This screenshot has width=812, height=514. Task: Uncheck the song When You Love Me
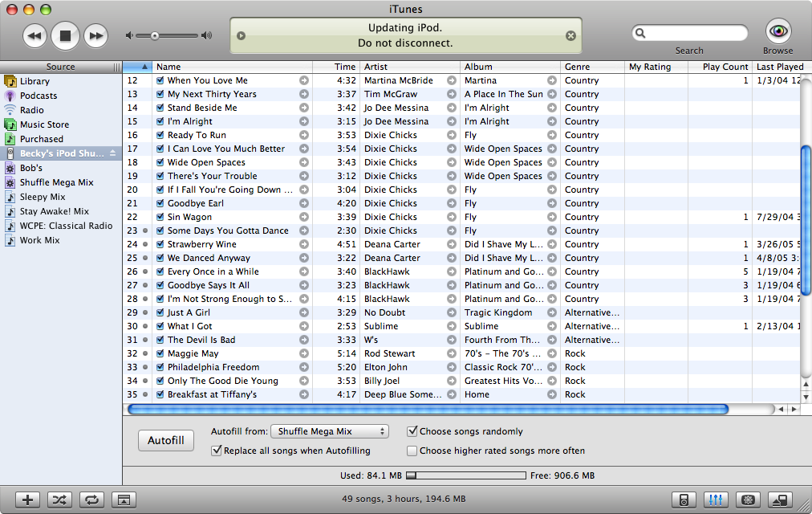point(160,81)
